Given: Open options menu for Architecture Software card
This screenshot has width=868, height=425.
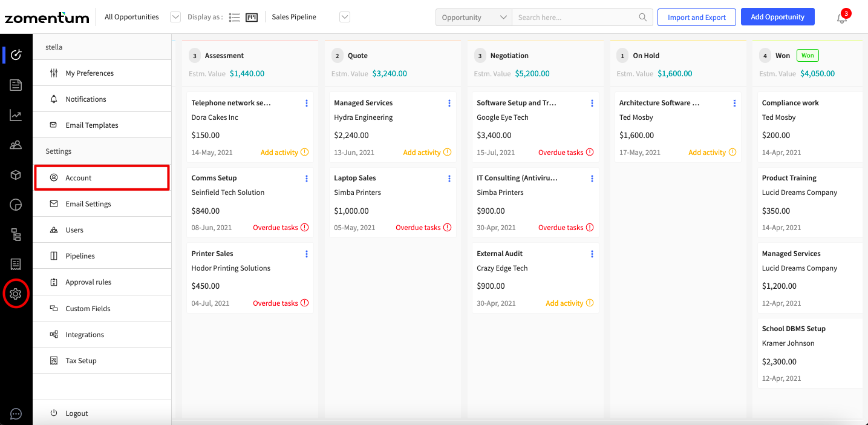Looking at the screenshot, I should tap(735, 104).
